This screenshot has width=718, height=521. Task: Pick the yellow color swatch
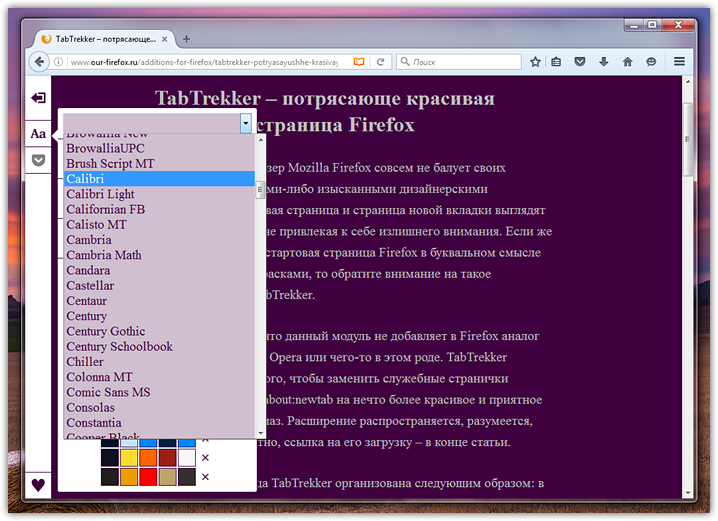point(129,458)
